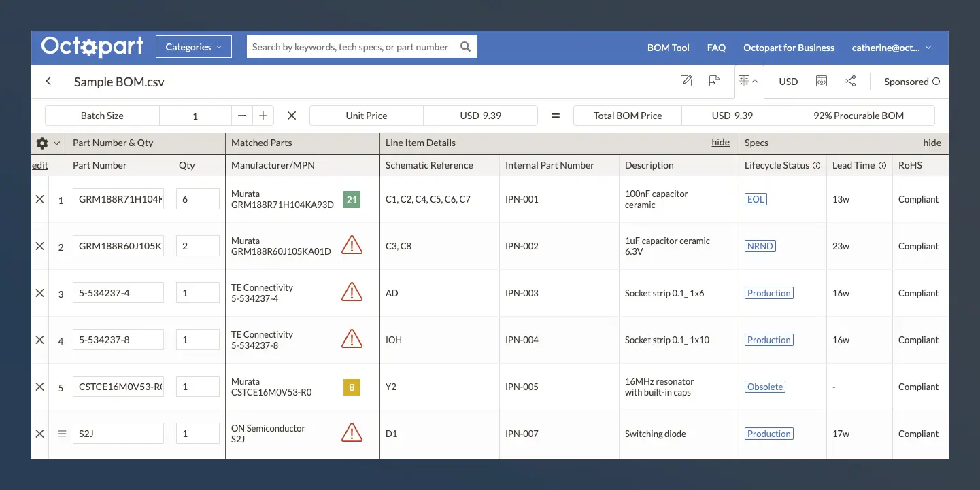The width and height of the screenshot is (980, 490).
Task: Increase batch size with plus button
Action: click(x=263, y=116)
